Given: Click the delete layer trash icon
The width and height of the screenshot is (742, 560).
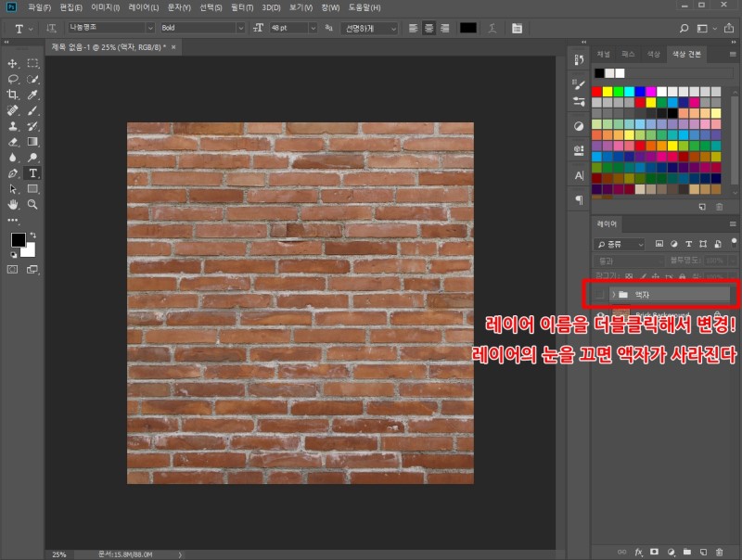Looking at the screenshot, I should [719, 552].
